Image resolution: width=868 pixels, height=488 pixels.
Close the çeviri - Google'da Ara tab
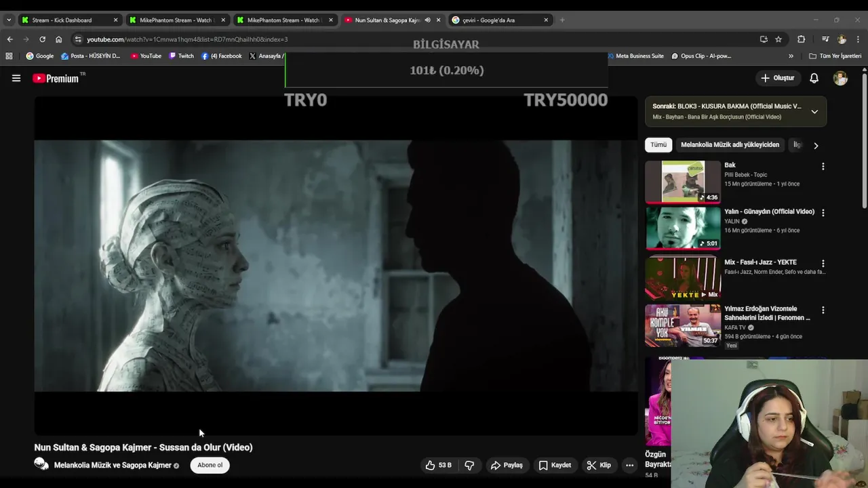point(546,20)
